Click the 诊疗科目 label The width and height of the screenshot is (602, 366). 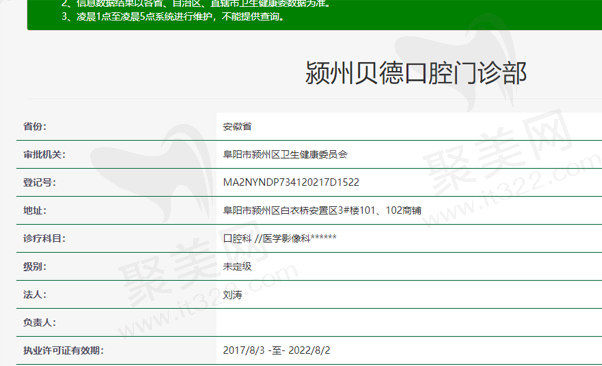point(44,238)
